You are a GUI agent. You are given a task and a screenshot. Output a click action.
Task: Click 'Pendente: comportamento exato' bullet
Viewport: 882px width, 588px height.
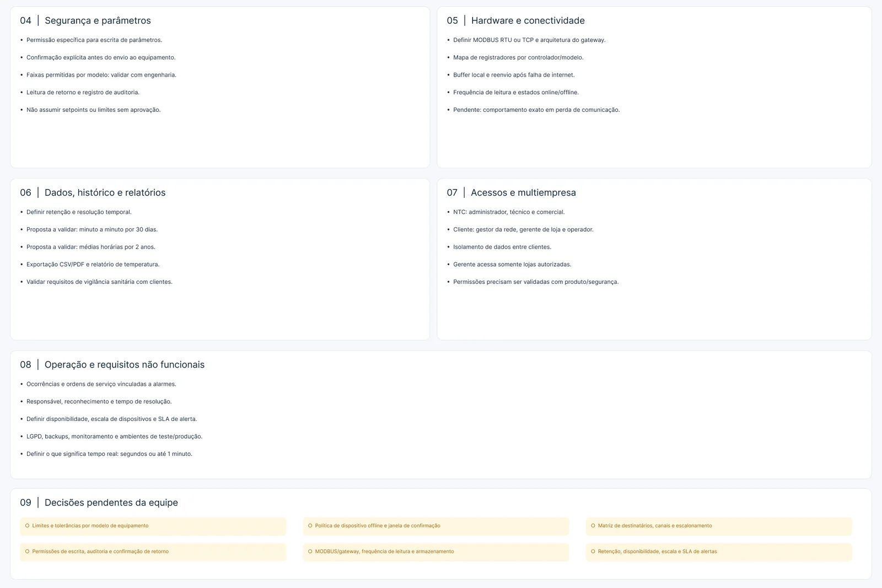pyautogui.click(x=536, y=110)
